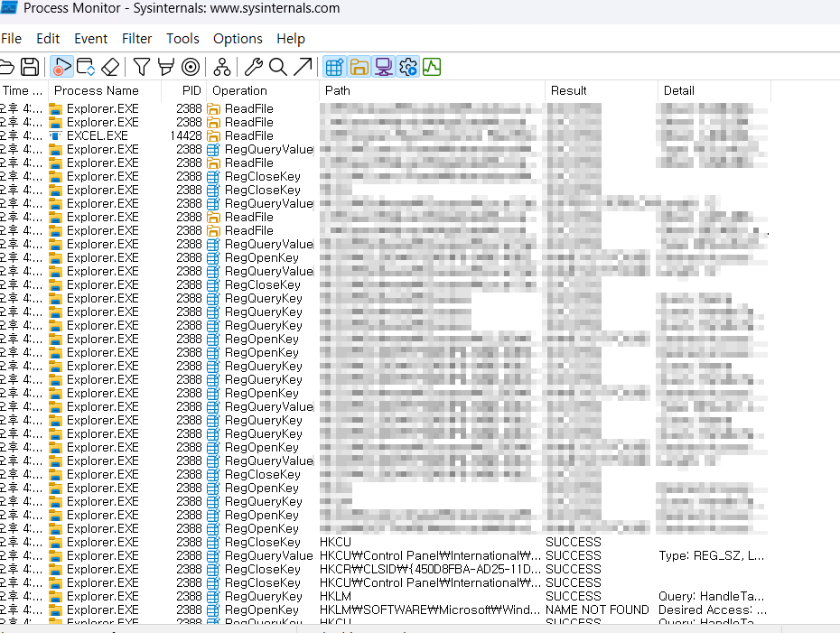Image resolution: width=840 pixels, height=633 pixels.
Task: Toggle the Capture events button
Action: (61, 67)
